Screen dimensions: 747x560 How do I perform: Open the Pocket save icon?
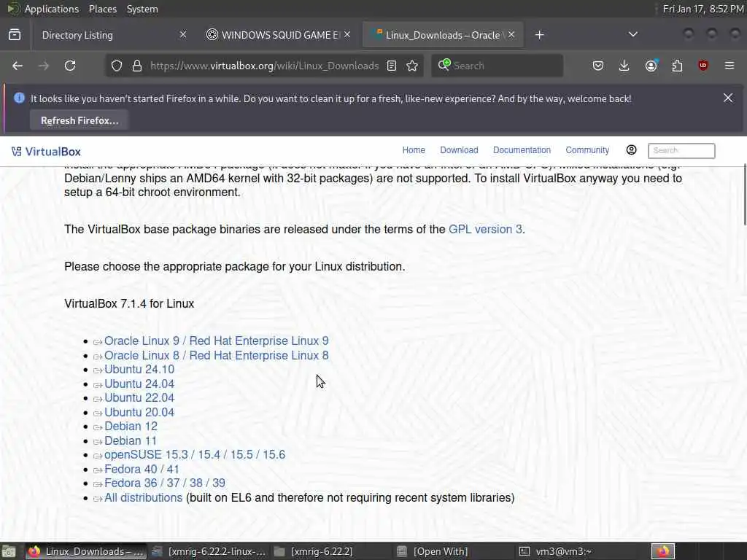pyautogui.click(x=598, y=66)
